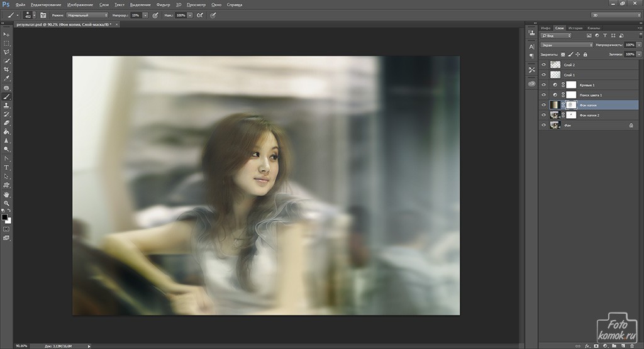644x349 pixels.
Task: Select the Clone Stamp tool
Action: (x=6, y=106)
